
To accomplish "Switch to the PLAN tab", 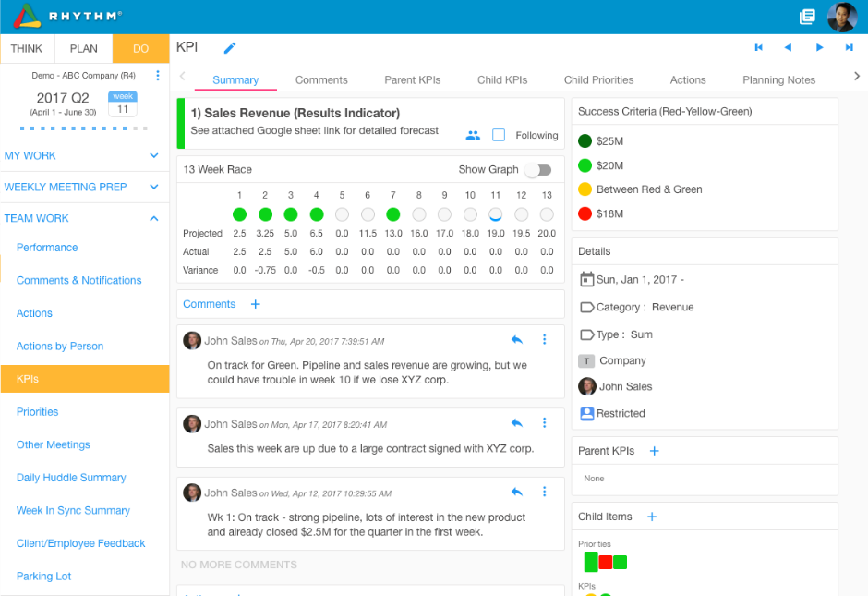I will point(84,49).
